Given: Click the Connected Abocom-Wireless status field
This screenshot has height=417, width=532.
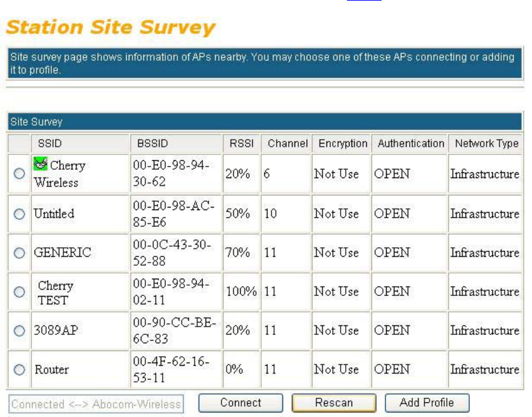Looking at the screenshot, I should click(96, 404).
